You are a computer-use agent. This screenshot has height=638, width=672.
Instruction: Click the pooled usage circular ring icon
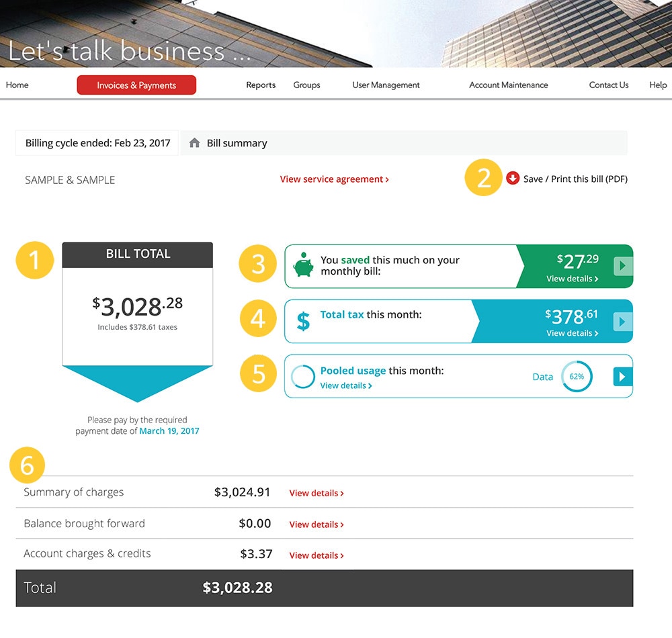pyautogui.click(x=303, y=377)
